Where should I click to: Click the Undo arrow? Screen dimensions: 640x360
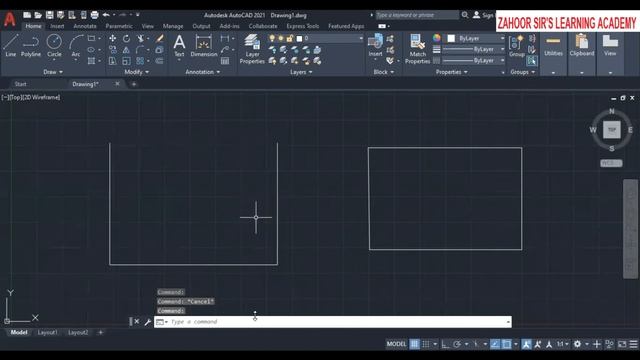pyautogui.click(x=106, y=15)
